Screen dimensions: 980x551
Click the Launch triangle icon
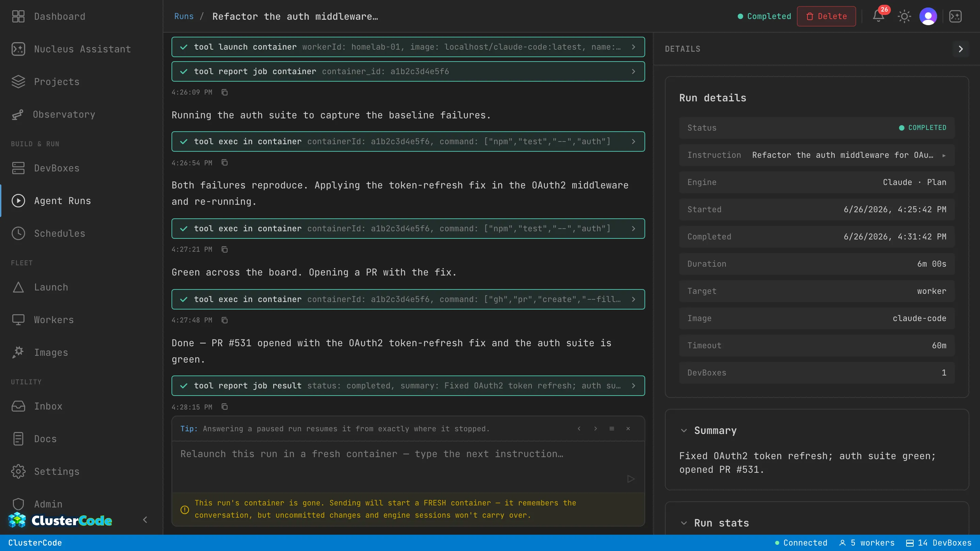point(18,287)
